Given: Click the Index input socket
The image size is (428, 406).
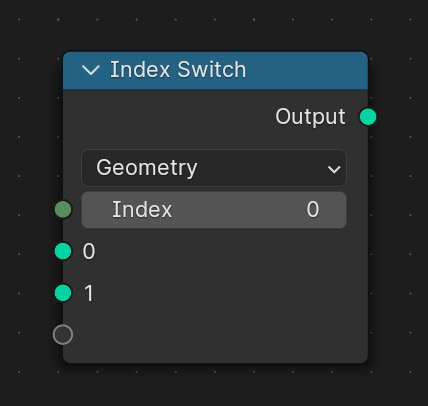Looking at the screenshot, I should click(x=63, y=209).
